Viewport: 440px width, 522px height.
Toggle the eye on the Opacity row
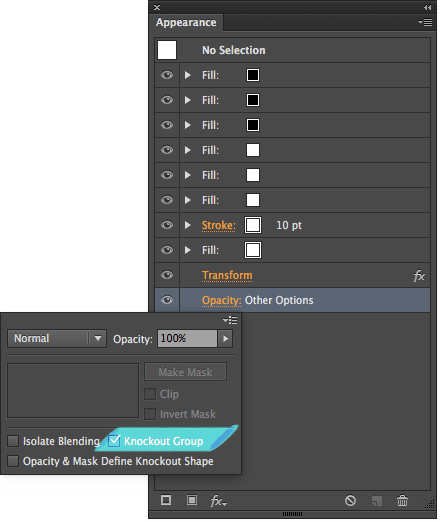point(167,300)
